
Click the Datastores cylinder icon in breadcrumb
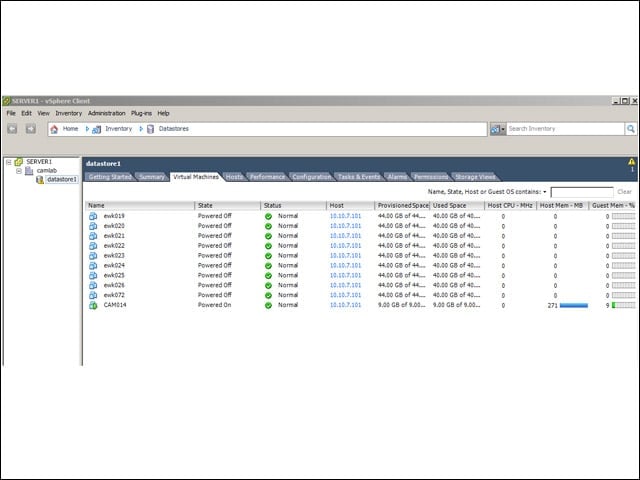point(150,129)
